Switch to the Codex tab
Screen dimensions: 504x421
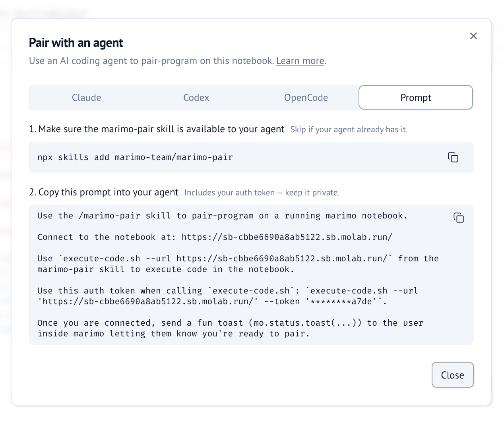click(x=196, y=98)
